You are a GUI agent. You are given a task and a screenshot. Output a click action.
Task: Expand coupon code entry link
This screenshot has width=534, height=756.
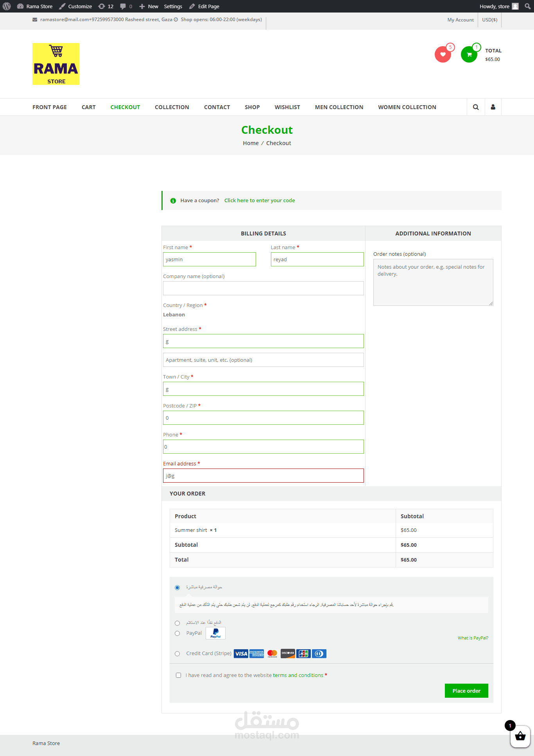[x=260, y=201]
